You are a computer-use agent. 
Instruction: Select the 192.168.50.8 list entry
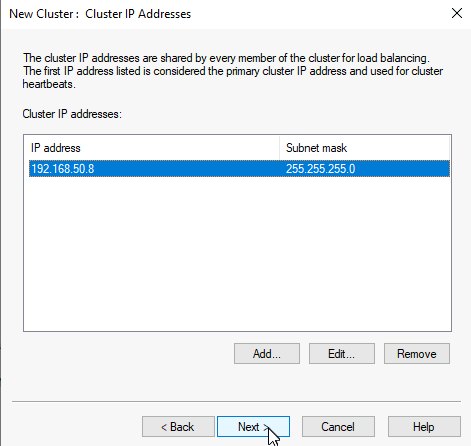(x=239, y=169)
